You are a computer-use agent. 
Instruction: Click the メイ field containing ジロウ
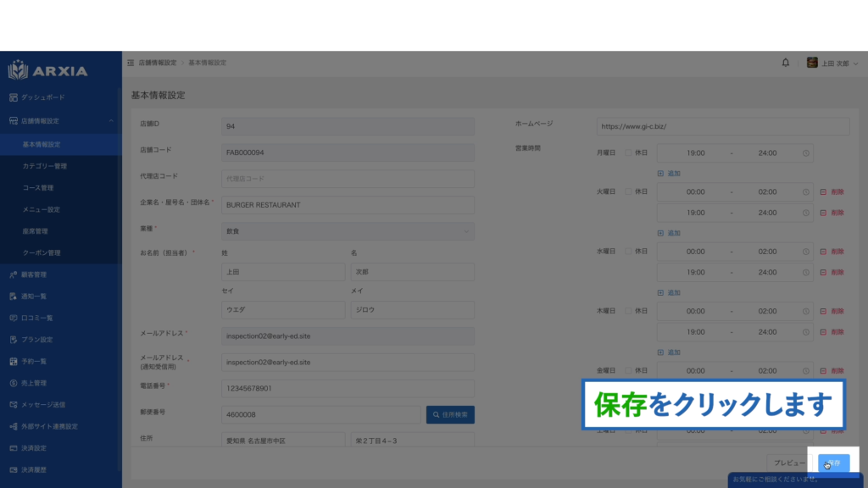click(x=413, y=310)
